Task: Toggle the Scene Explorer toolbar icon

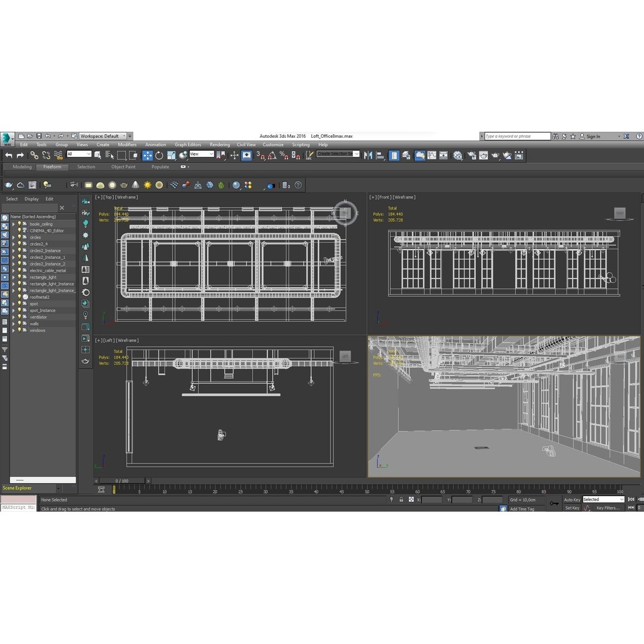Action: (394, 155)
